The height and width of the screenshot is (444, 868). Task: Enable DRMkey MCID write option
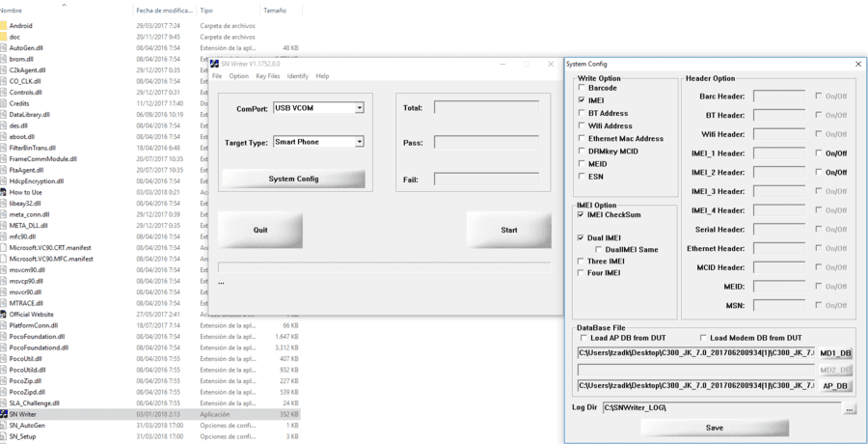582,151
